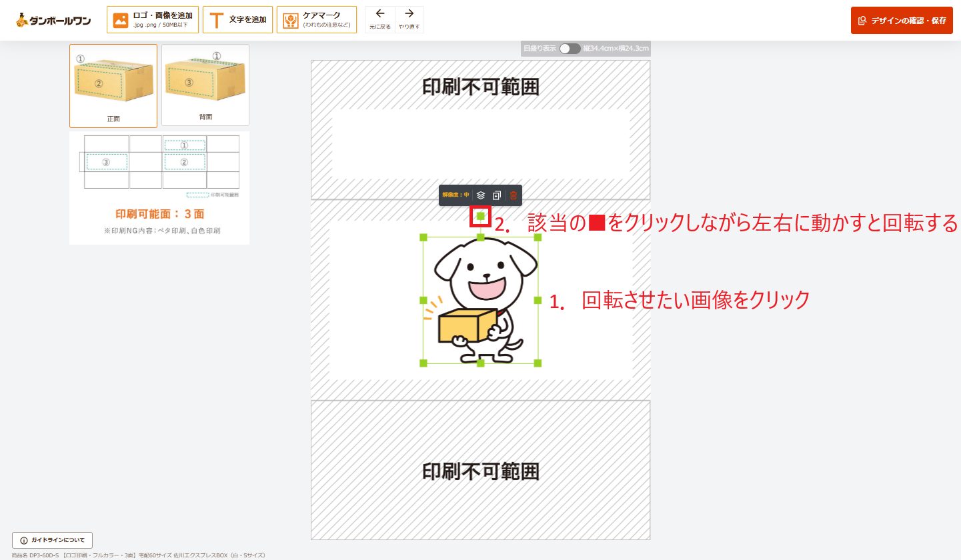The image size is (961, 560).
Task: Click デザインの確認・保存 button
Action: [902, 21]
